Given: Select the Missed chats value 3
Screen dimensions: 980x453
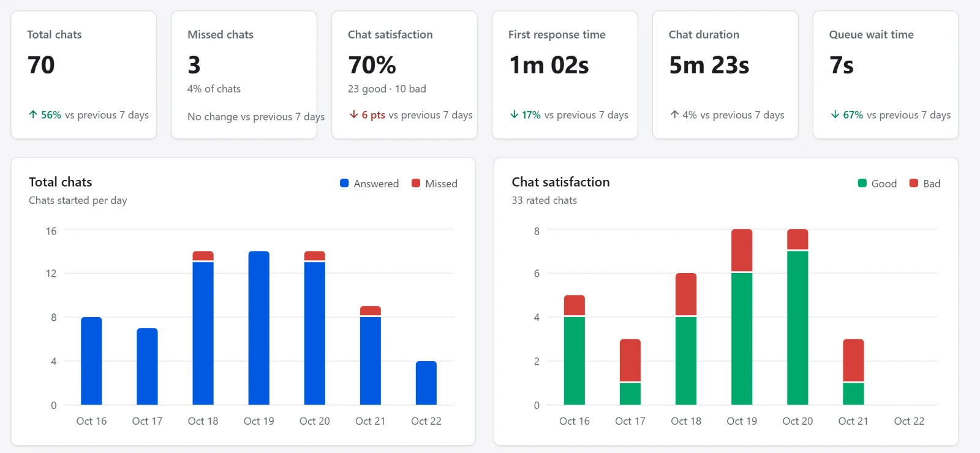Looking at the screenshot, I should click(194, 65).
